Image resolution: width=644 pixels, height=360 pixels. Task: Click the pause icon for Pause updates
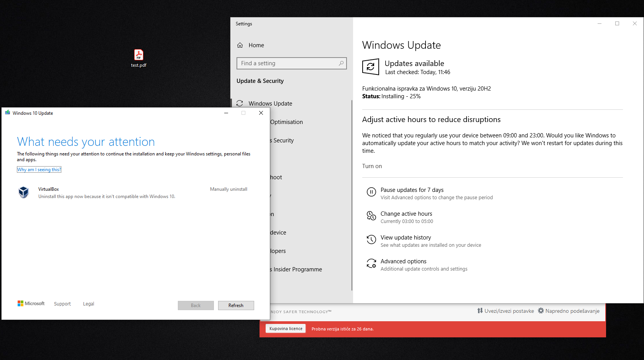click(x=371, y=192)
